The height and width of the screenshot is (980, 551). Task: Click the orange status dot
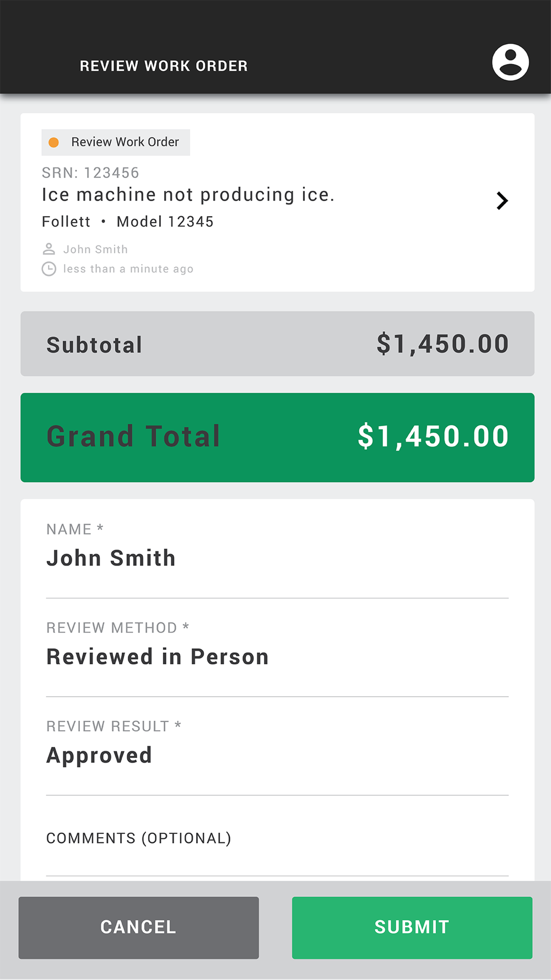tap(54, 142)
